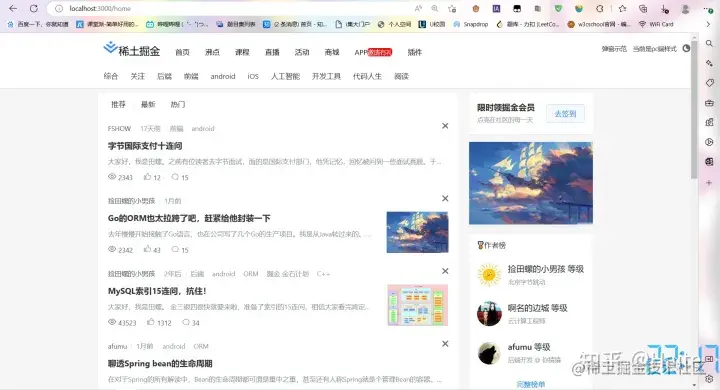Open article 聊透Spring bean的生命周期
This screenshot has height=390, width=720.
point(160,364)
